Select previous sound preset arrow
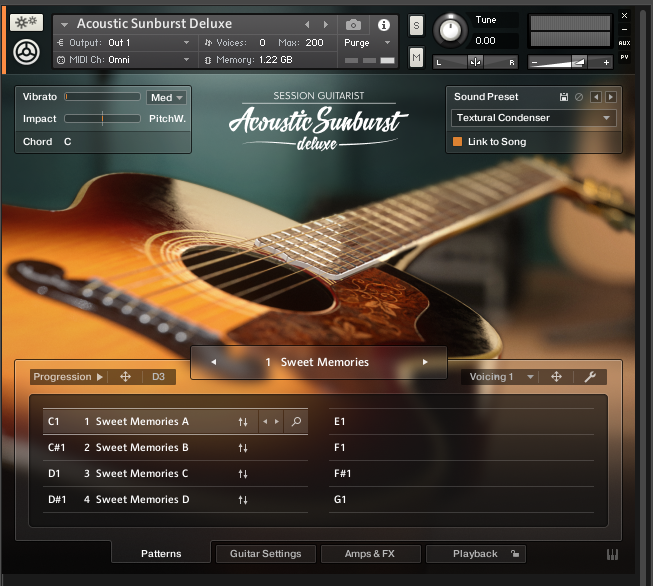Image resolution: width=653 pixels, height=586 pixels. 596,97
